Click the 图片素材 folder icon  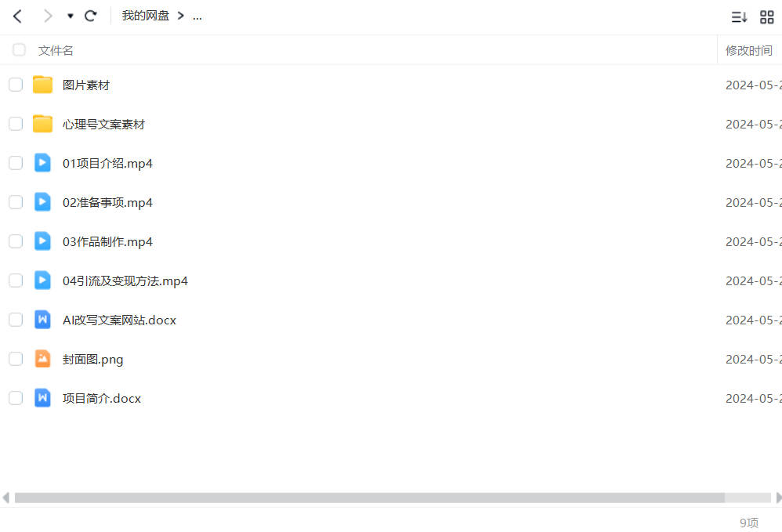pyautogui.click(x=42, y=85)
